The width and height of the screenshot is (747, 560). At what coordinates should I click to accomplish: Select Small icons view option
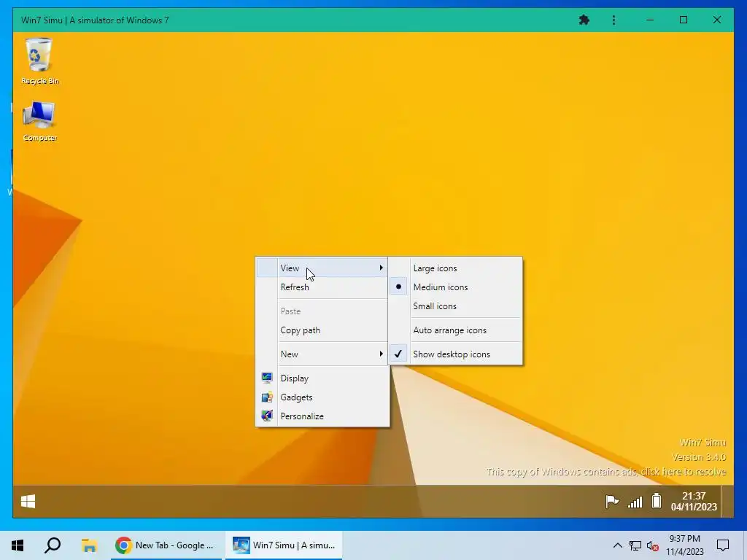click(455, 306)
